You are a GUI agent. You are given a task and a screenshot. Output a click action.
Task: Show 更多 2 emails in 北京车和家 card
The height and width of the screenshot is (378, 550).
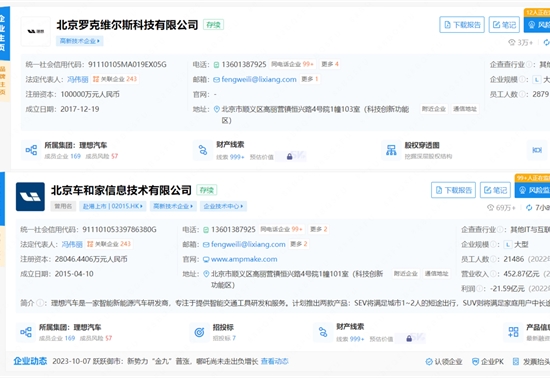[299, 244]
